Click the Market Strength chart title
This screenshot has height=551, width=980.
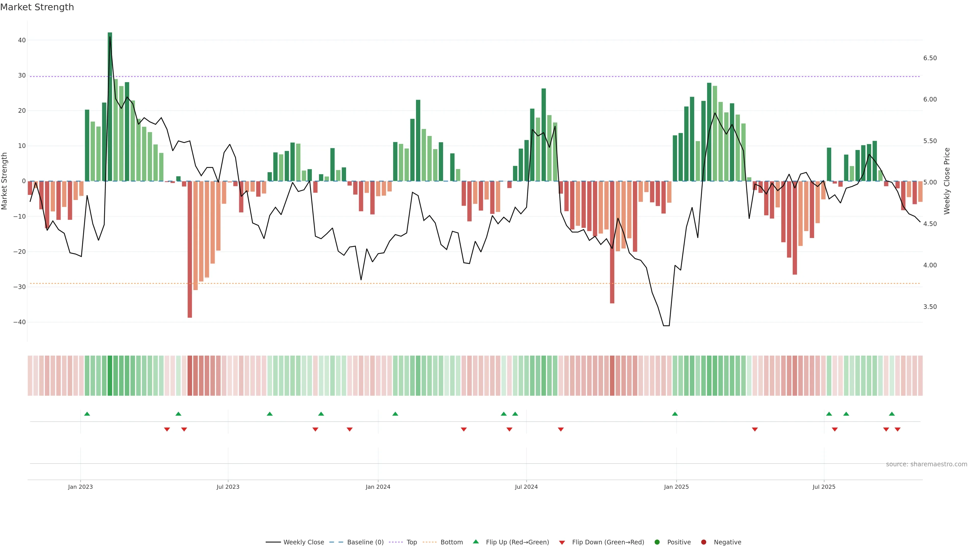click(x=37, y=7)
